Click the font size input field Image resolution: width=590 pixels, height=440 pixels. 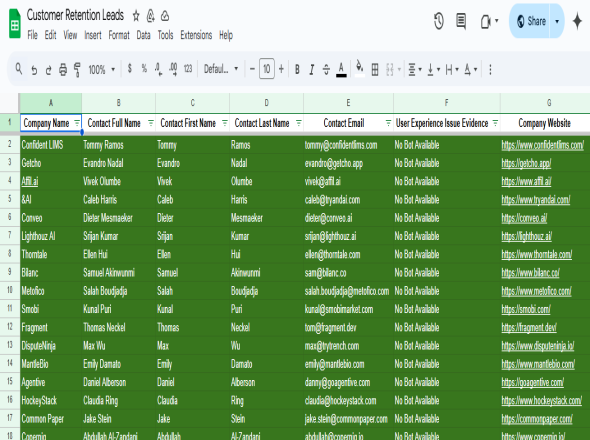click(x=267, y=69)
